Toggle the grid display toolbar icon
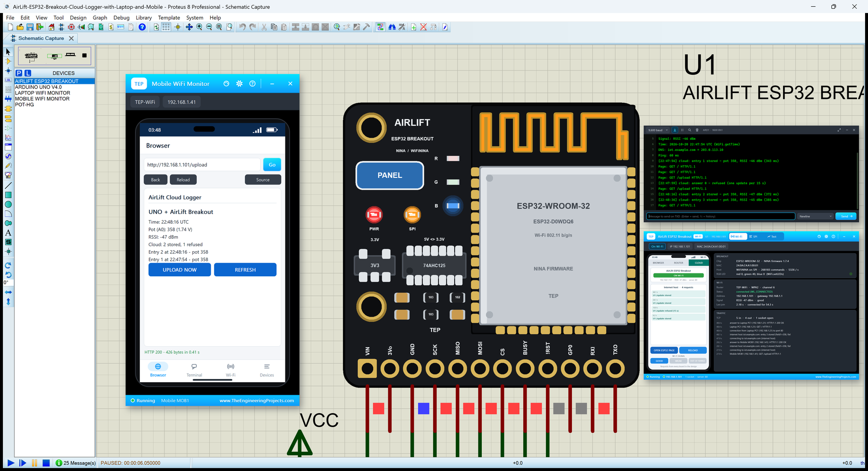Image resolution: width=868 pixels, height=471 pixels. 166,27
